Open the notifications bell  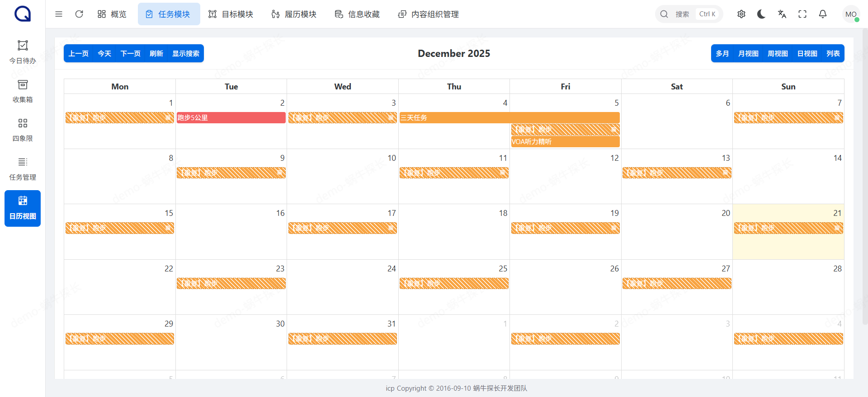tap(823, 14)
